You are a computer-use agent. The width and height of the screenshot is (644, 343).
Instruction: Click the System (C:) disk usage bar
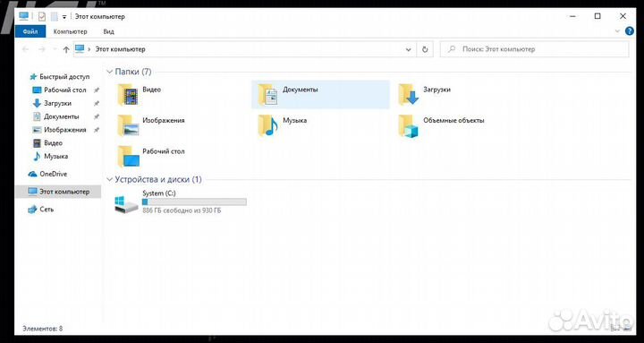tap(194, 202)
